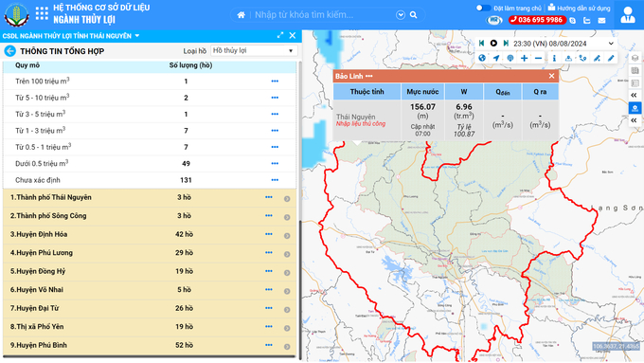Open ellipsis for Chưa xác định row
This screenshot has width=644, height=363.
[x=275, y=180]
